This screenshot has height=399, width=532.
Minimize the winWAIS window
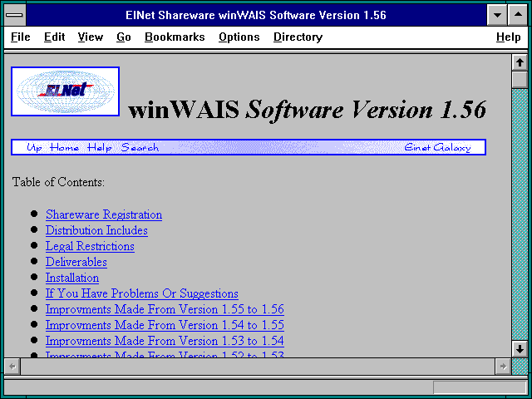497,15
